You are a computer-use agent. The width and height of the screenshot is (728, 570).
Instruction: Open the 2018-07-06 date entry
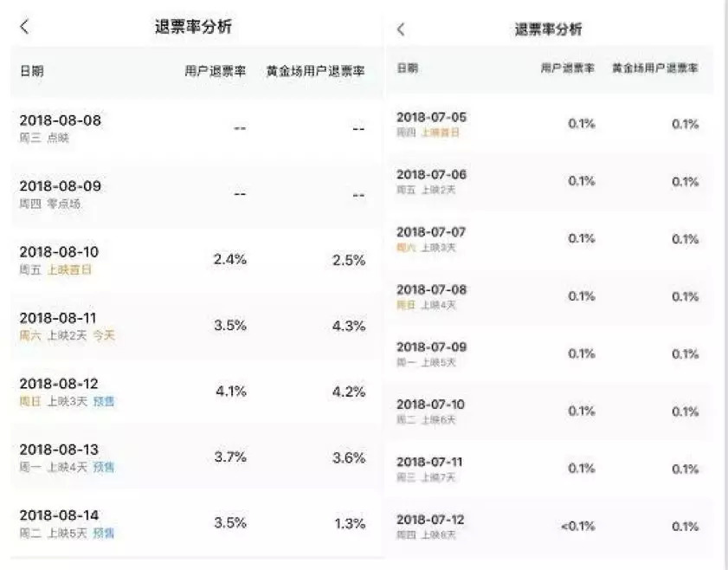[431, 174]
